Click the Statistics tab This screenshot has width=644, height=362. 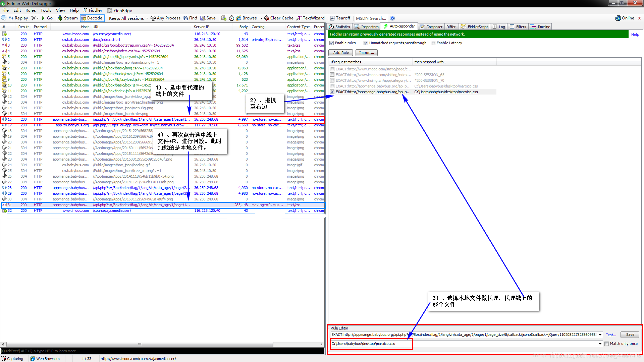pyautogui.click(x=342, y=26)
